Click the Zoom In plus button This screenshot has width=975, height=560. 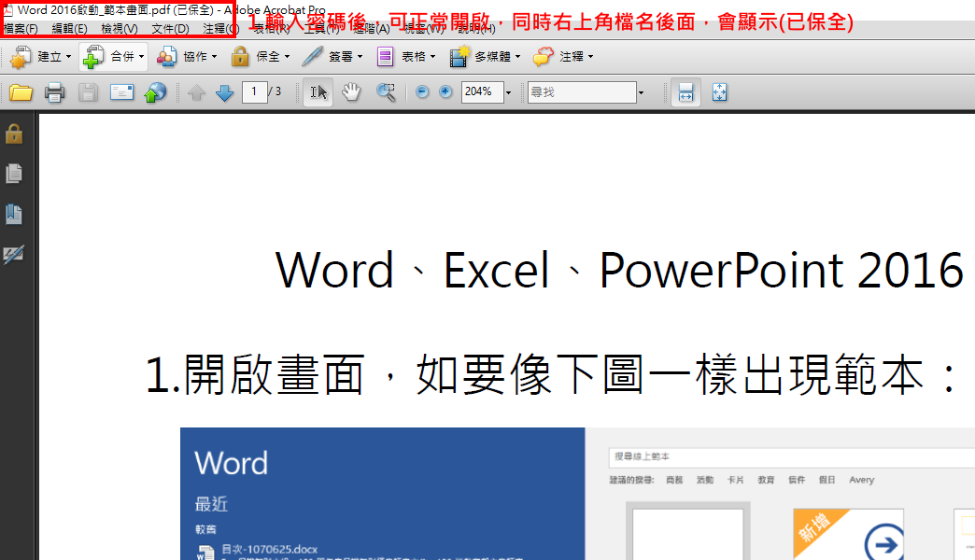pos(445,92)
